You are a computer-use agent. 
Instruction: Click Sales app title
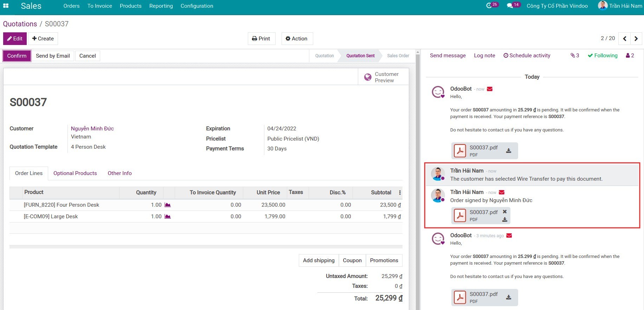click(x=31, y=6)
